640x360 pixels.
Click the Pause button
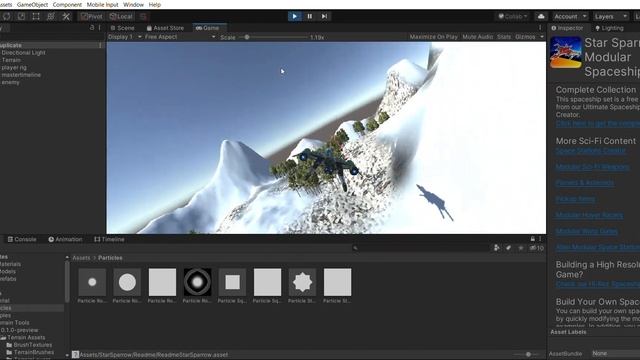pos(309,16)
